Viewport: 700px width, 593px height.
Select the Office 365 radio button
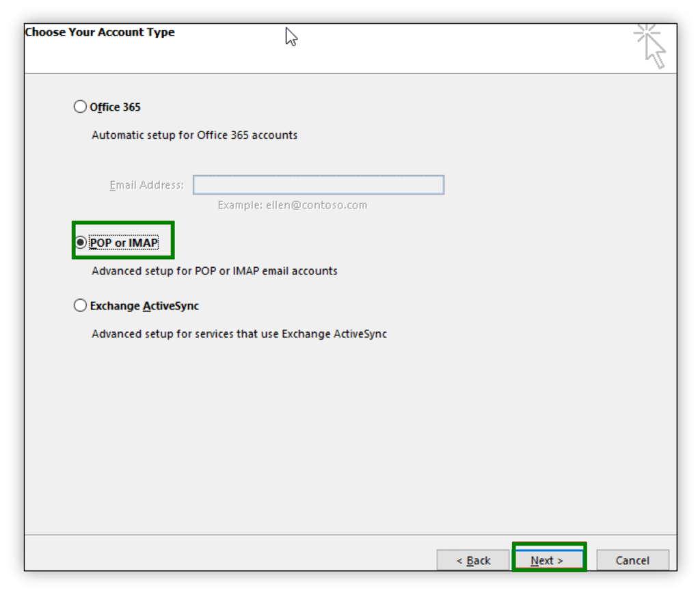[80, 107]
